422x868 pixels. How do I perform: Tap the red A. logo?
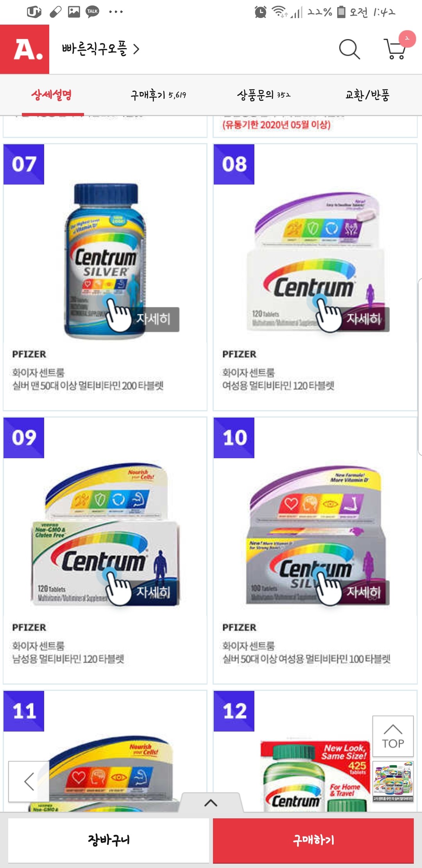pos(25,49)
